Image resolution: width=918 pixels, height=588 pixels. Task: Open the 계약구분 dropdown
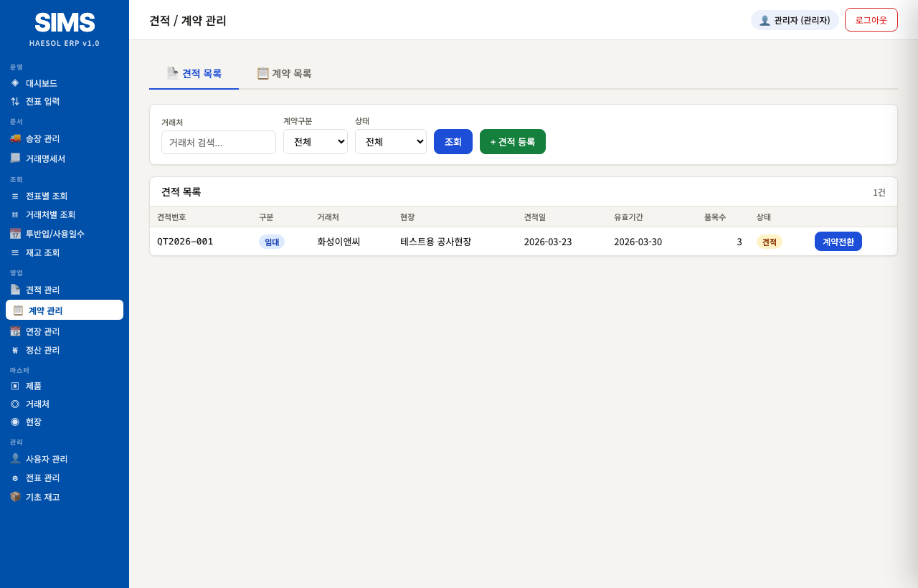(316, 141)
